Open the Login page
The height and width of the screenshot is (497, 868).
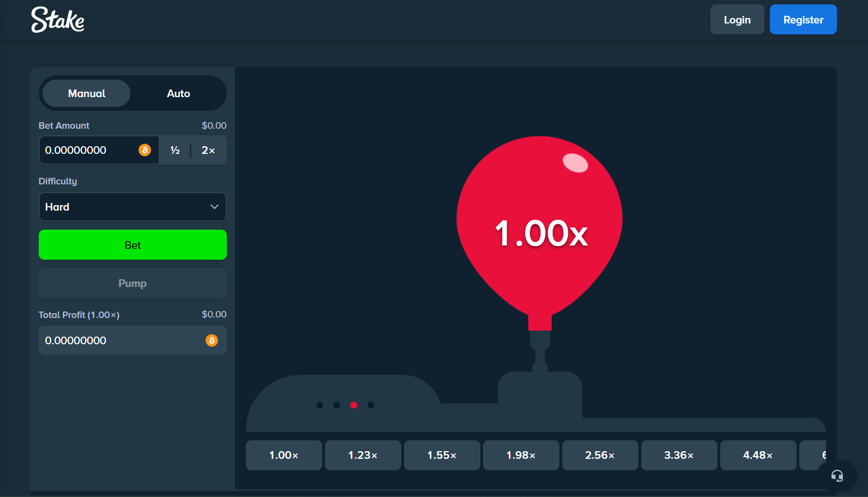tap(737, 20)
